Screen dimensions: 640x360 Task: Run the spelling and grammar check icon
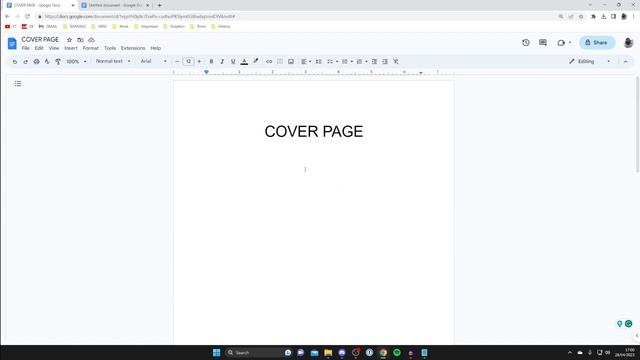[x=47, y=62]
